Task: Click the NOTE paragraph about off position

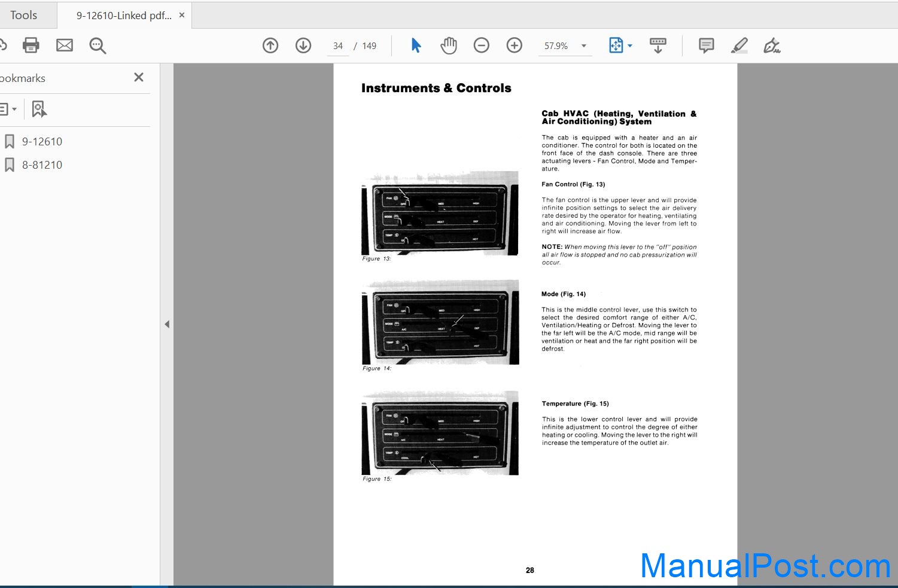Action: pyautogui.click(x=619, y=255)
